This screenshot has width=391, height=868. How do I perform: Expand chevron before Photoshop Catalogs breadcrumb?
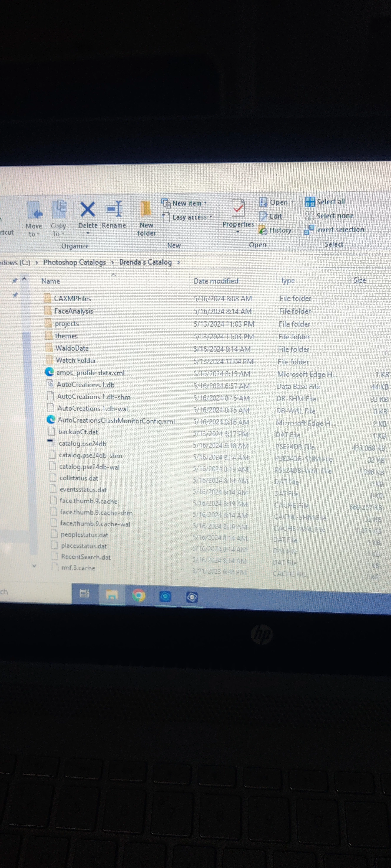(x=37, y=263)
